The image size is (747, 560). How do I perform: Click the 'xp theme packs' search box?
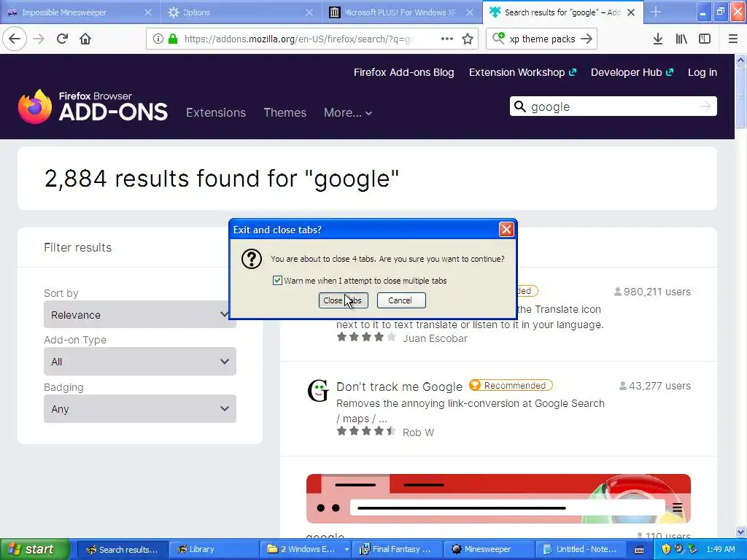[542, 39]
